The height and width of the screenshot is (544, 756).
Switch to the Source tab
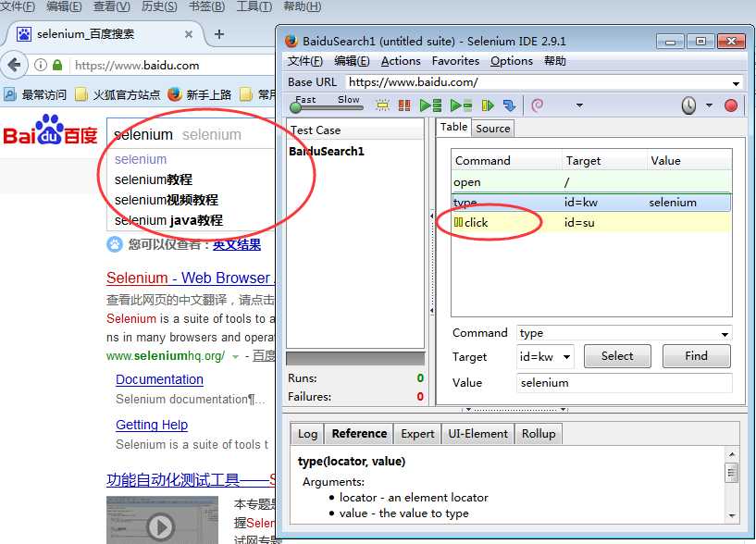tap(493, 129)
